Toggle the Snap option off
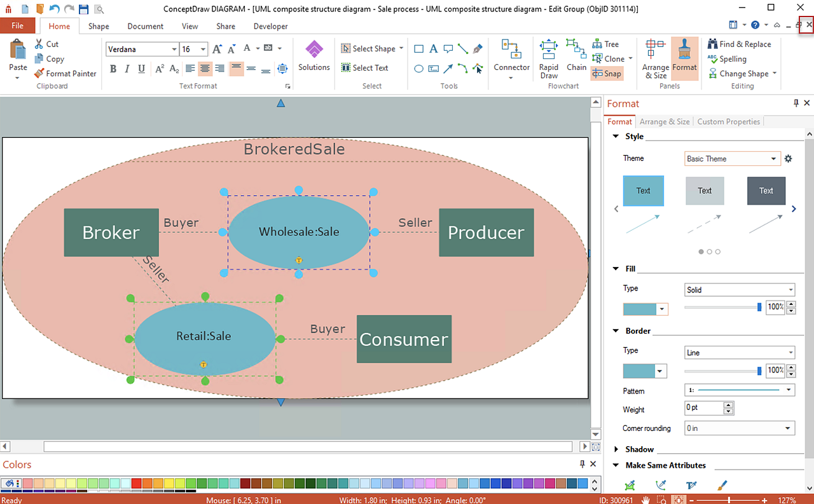 (607, 74)
